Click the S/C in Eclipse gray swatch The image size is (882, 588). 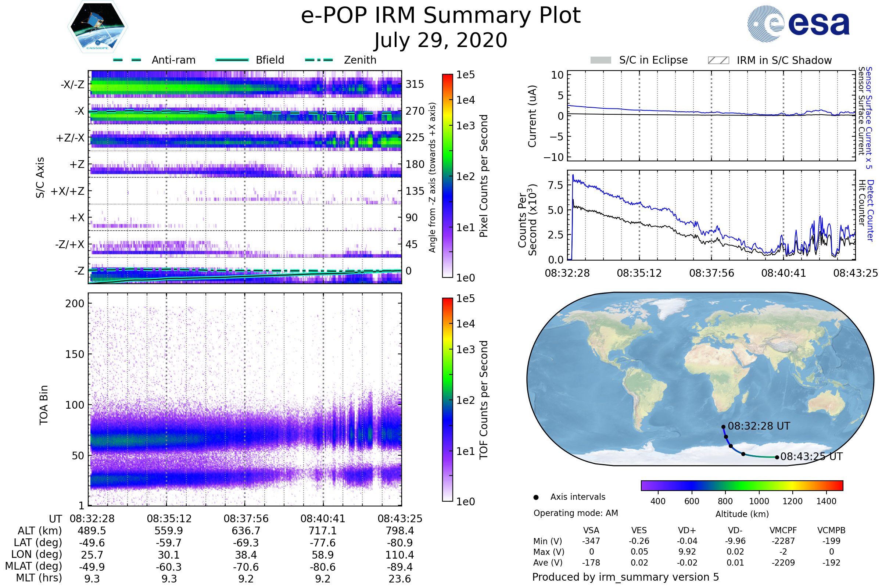click(x=600, y=60)
